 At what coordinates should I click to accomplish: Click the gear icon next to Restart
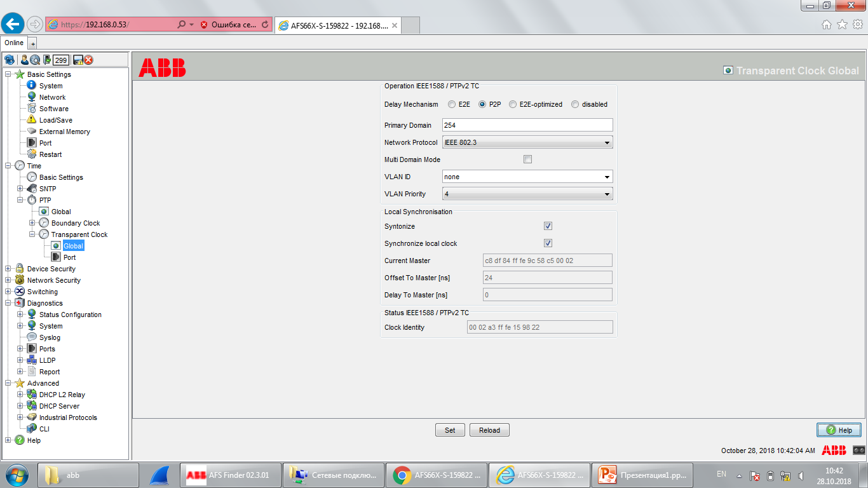click(31, 154)
